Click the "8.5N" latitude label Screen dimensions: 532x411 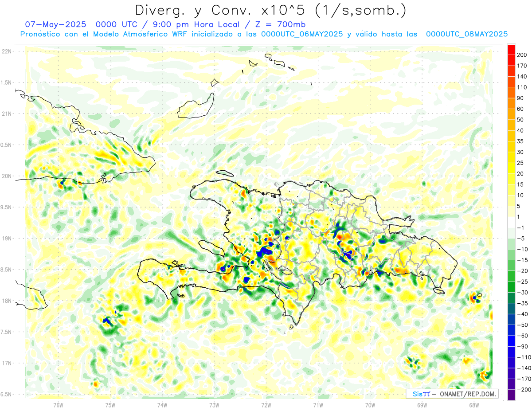(6, 270)
